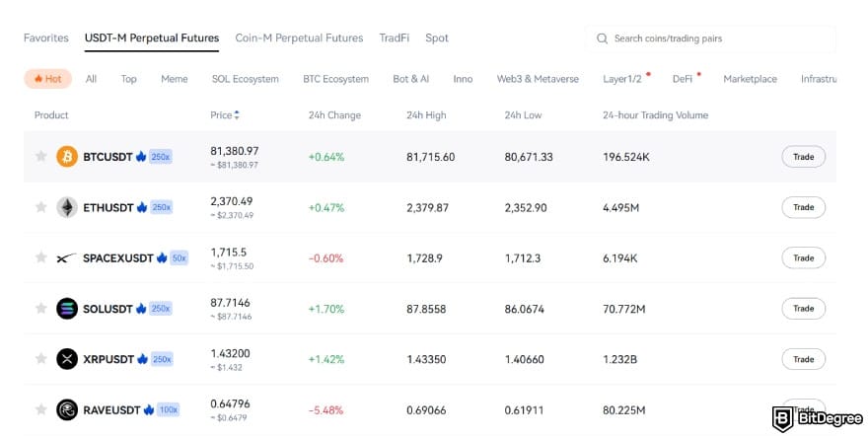This screenshot has height=438, width=868.
Task: Click Trade button for SPACEXUSDT
Action: click(x=803, y=258)
